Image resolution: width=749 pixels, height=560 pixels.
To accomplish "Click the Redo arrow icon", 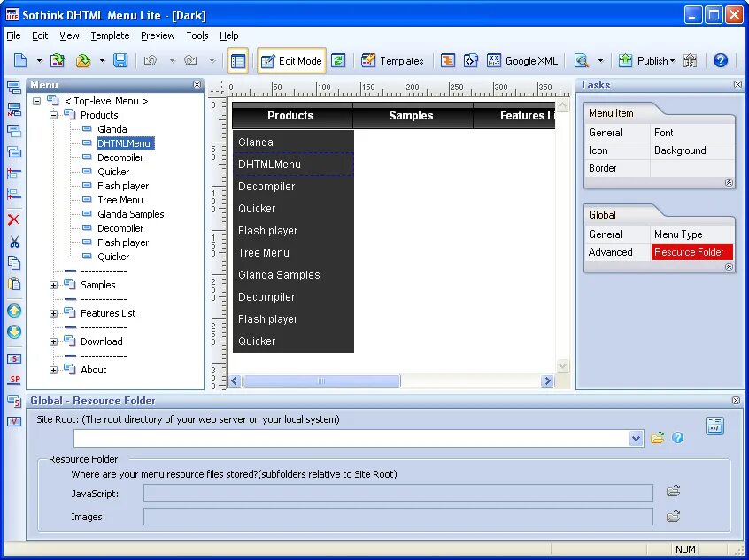I will 190,61.
